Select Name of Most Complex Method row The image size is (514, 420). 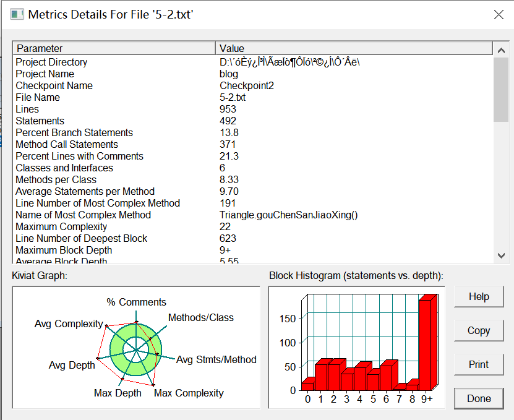click(x=252, y=215)
